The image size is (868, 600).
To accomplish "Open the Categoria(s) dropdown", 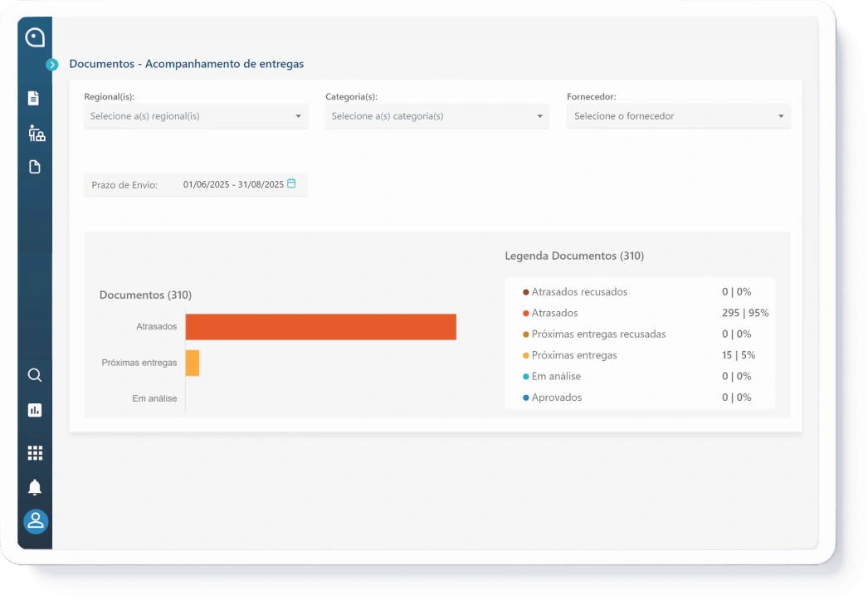I will click(437, 116).
